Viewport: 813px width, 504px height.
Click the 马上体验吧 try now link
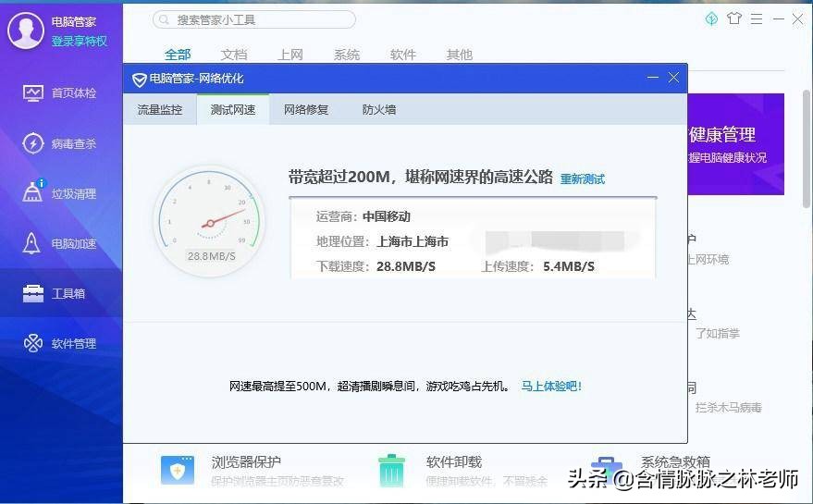click(x=551, y=387)
